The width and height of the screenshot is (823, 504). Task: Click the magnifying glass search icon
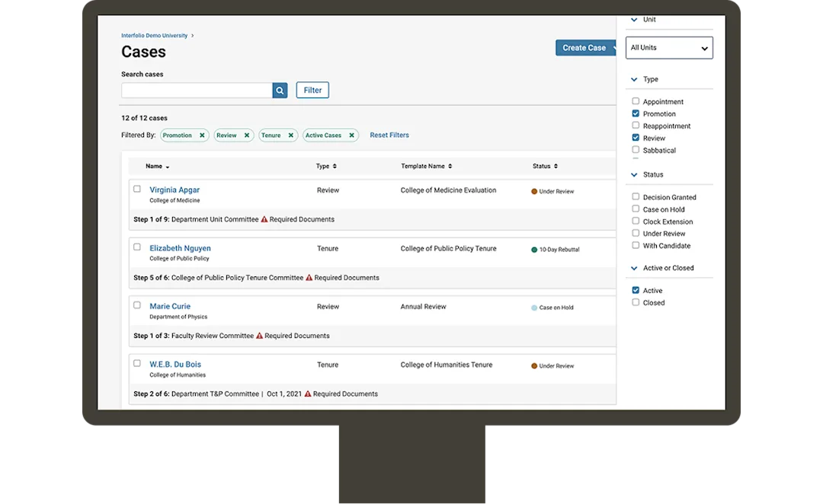pyautogui.click(x=280, y=90)
